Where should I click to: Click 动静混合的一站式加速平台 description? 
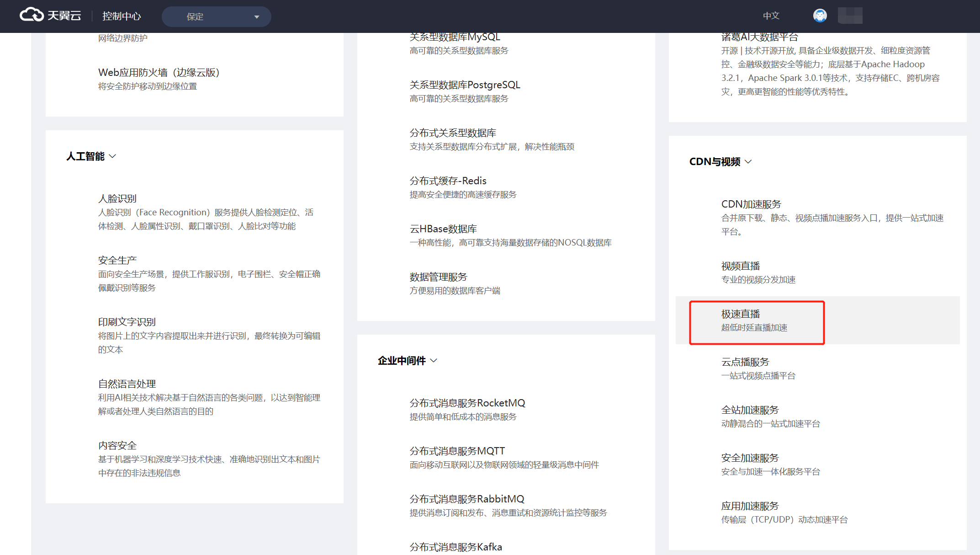coord(771,424)
